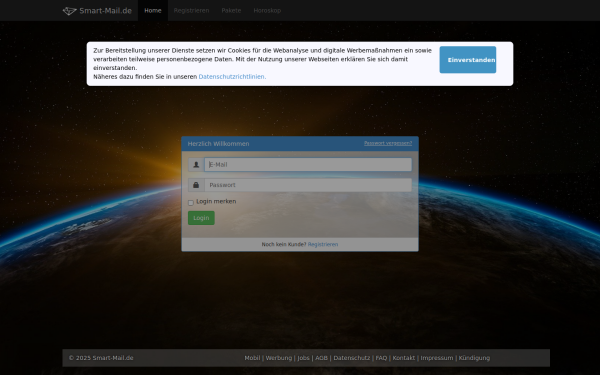Screen dimensions: 600x375
Task: Click the Passwort vergessen? link
Action: pos(388,143)
